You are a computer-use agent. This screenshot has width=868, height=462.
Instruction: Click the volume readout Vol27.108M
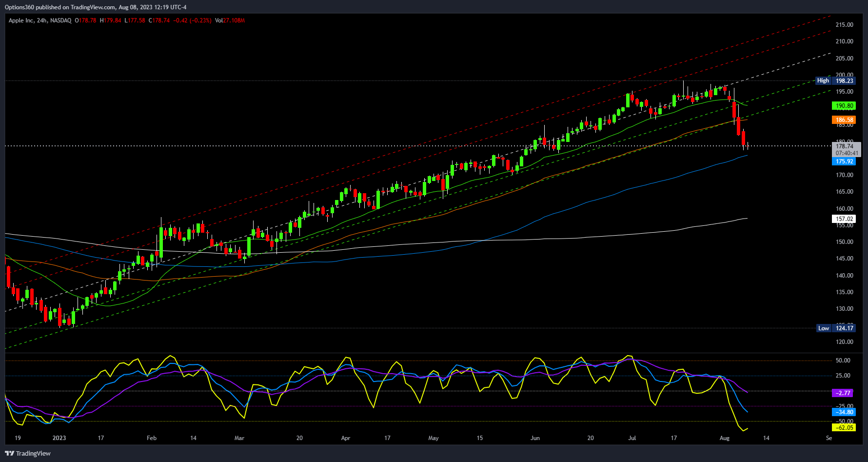coord(230,20)
